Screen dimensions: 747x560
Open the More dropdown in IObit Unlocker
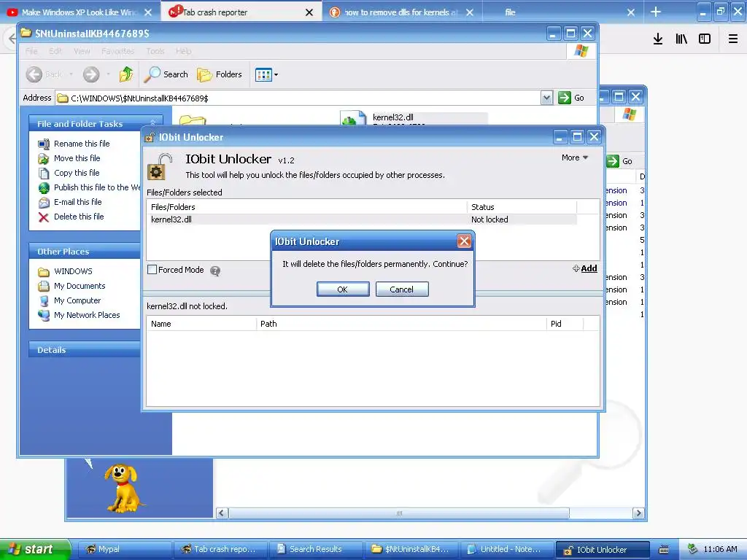pos(575,157)
